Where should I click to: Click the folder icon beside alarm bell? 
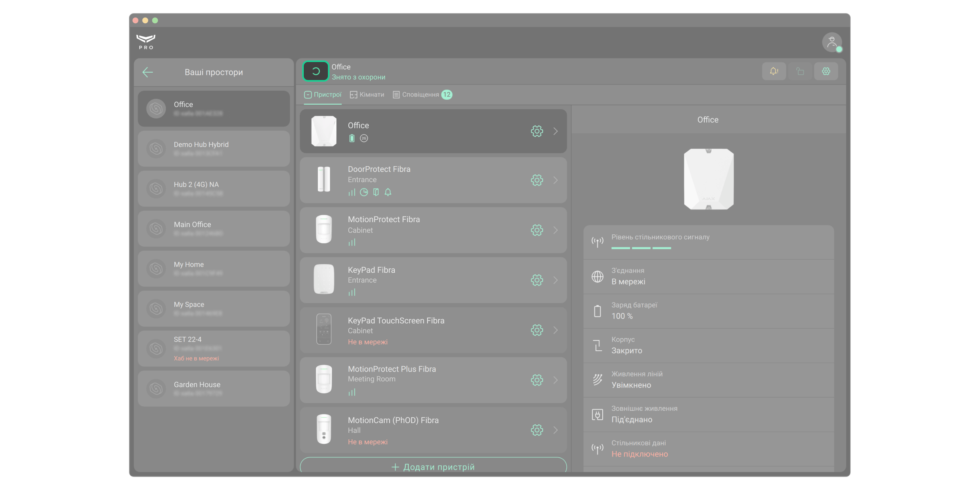pyautogui.click(x=800, y=71)
